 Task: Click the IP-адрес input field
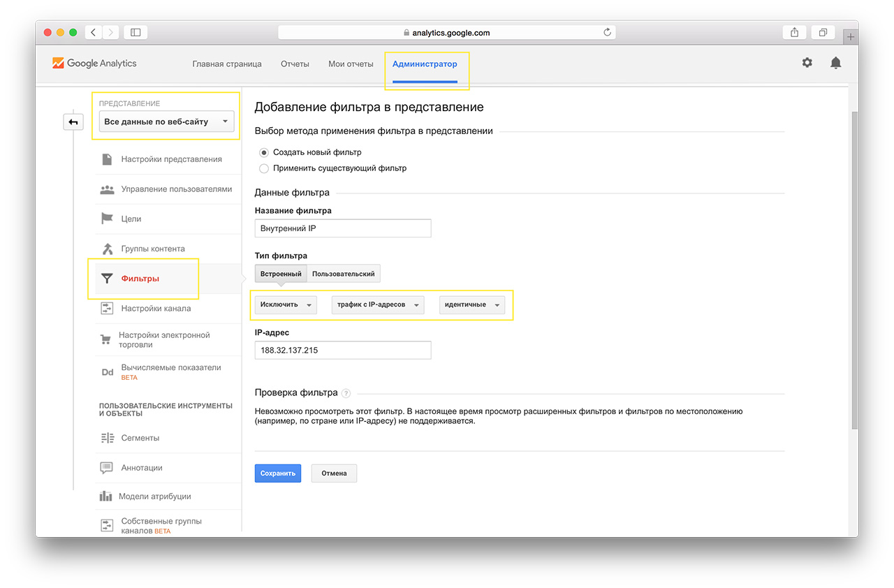click(x=343, y=350)
